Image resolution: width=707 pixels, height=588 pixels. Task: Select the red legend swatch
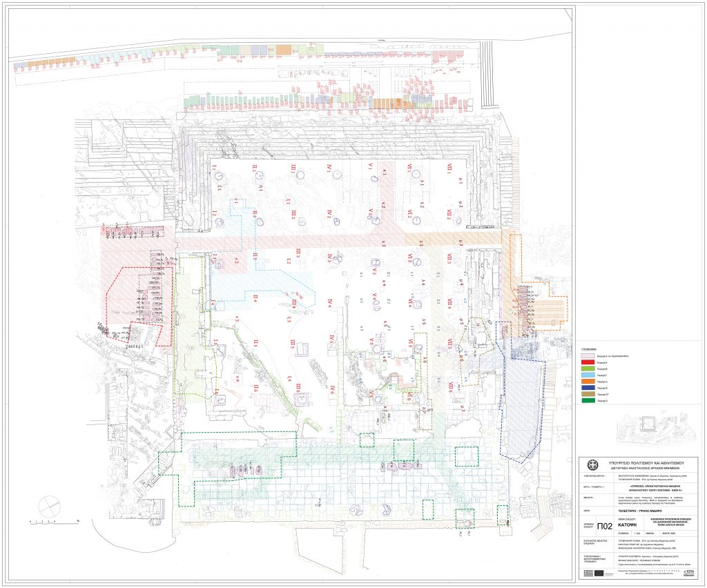588,362
